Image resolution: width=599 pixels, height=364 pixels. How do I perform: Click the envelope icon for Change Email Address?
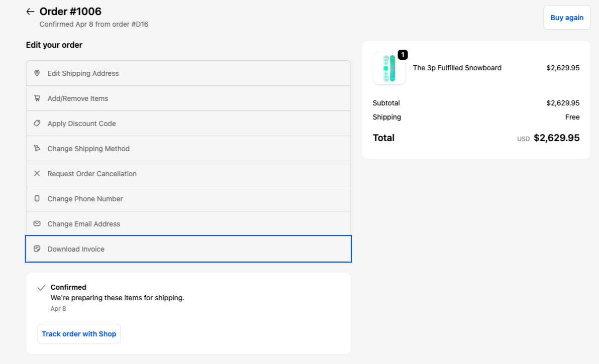click(x=37, y=224)
